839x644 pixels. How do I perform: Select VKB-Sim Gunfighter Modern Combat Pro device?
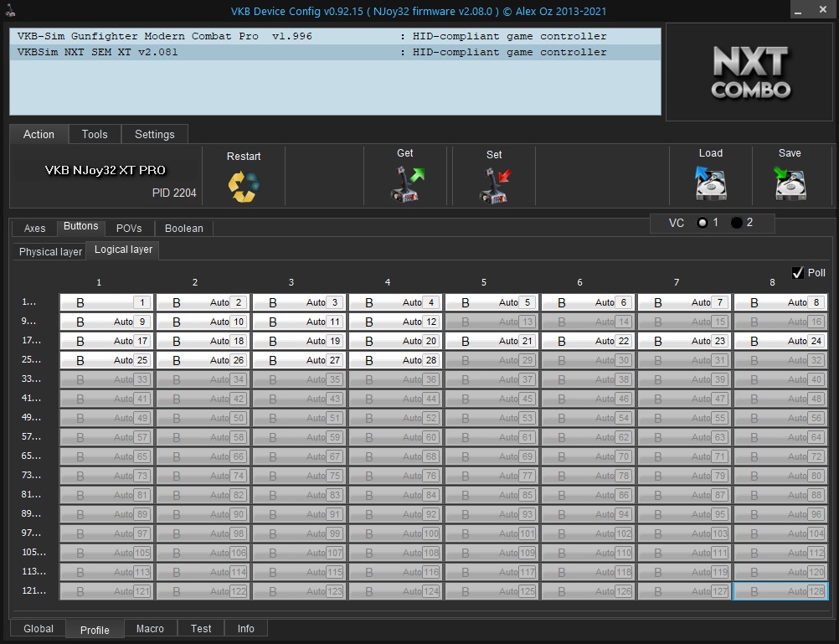tap(336, 36)
